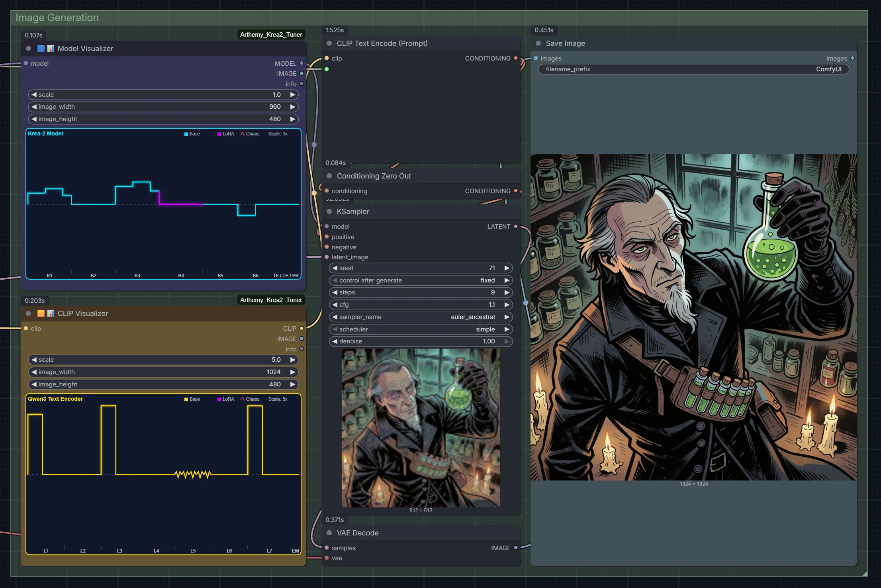Viewport: 881px width, 588px height.
Task: Click the CLIP Visualizer image_height value field
Action: point(163,384)
